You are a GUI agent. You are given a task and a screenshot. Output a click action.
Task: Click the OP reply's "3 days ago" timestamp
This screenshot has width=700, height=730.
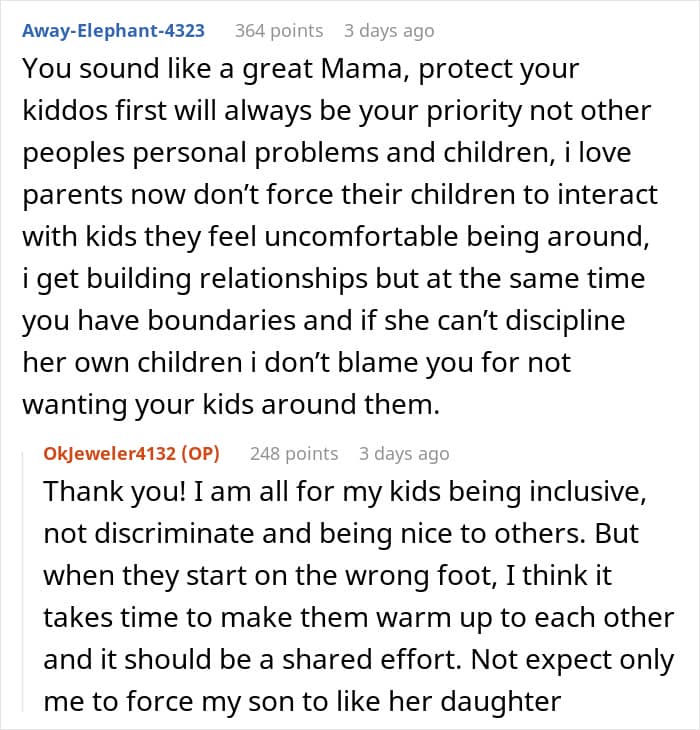pyautogui.click(x=404, y=453)
